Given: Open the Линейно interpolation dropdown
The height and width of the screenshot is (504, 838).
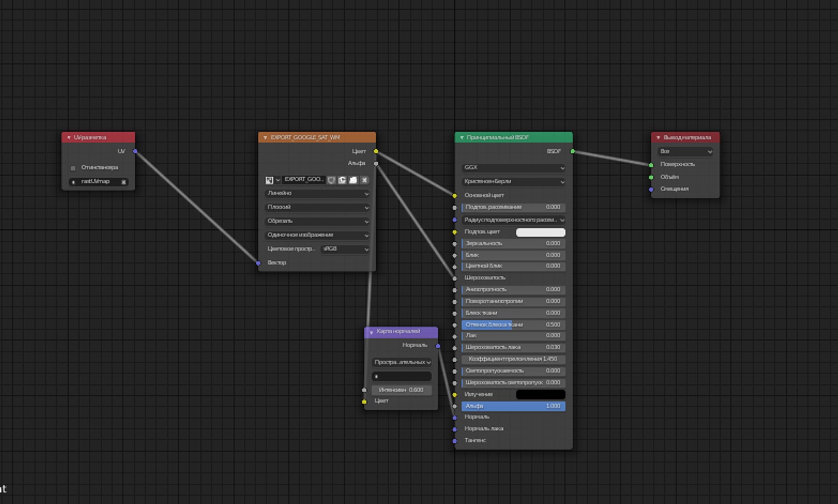Looking at the screenshot, I should tap(317, 193).
